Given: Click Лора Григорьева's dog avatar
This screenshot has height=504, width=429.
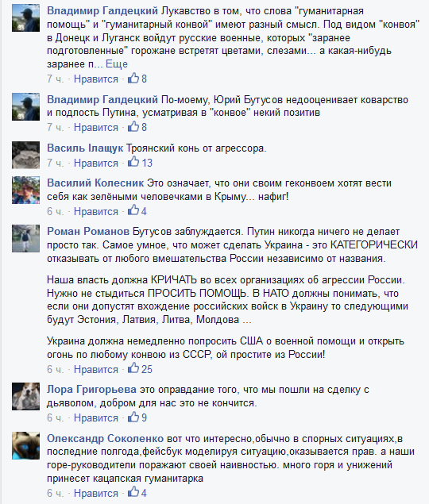Looking at the screenshot, I should pyautogui.click(x=25, y=396).
